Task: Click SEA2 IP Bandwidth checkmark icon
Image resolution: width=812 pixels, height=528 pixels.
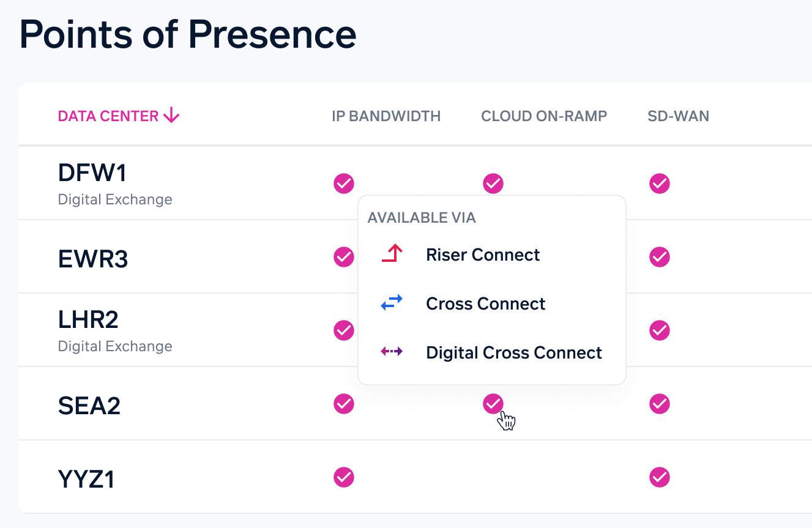Action: tap(344, 403)
